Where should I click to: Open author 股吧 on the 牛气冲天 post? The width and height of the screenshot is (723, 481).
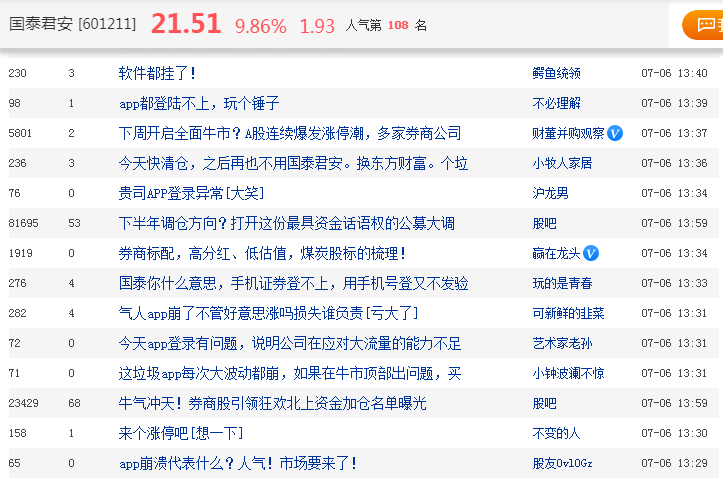[x=544, y=403]
